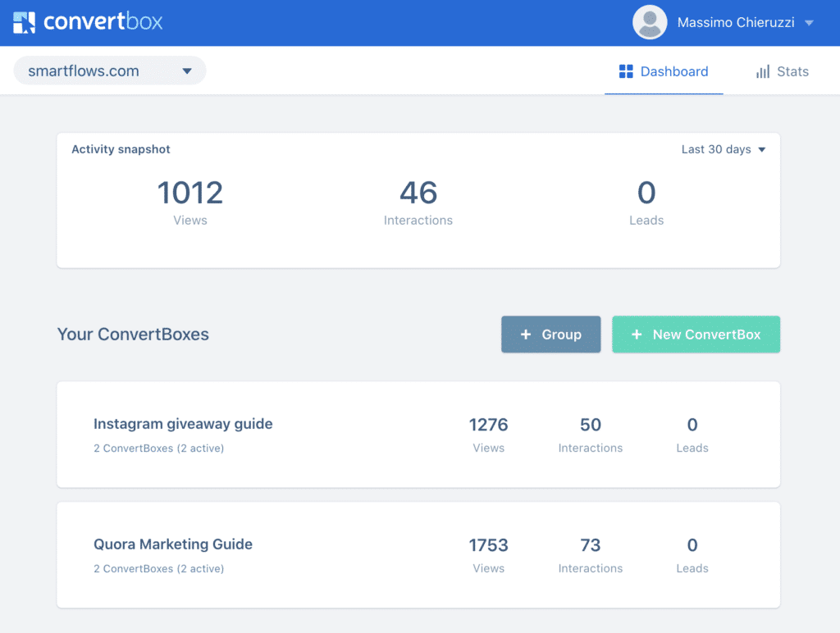
Task: Click the ConvertBox logo icon
Action: [x=24, y=22]
